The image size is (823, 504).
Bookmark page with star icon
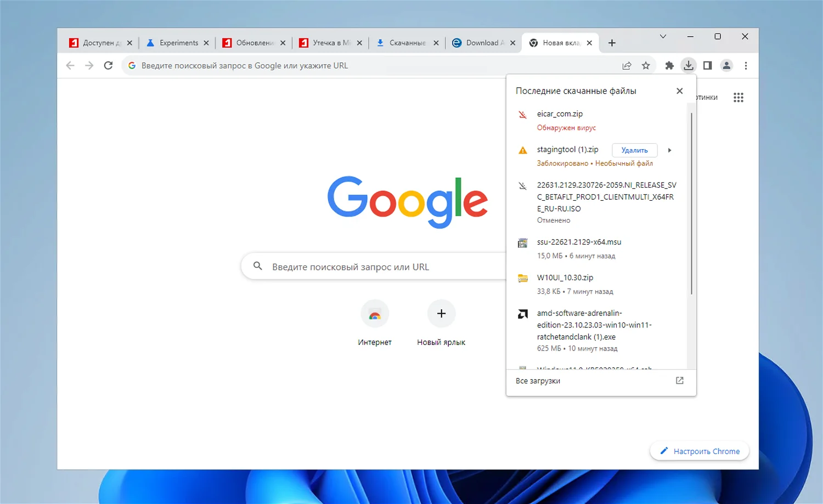point(646,66)
